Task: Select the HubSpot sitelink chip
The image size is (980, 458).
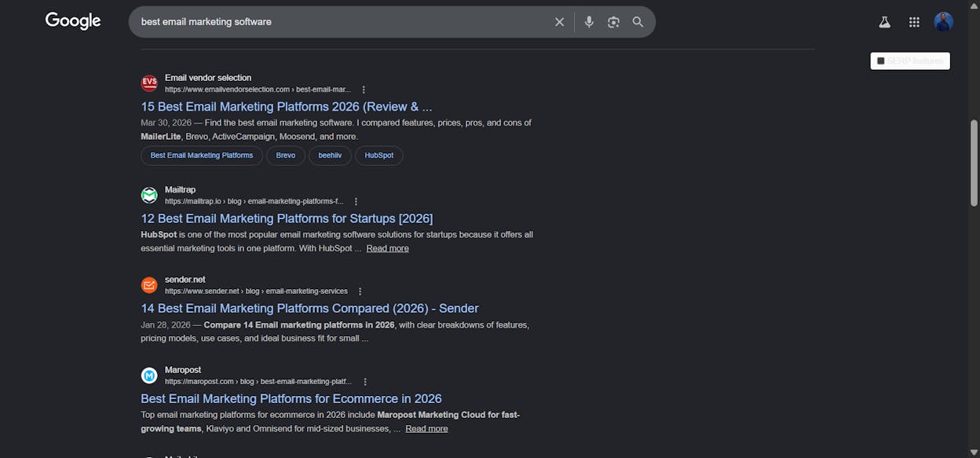Action: pos(379,156)
